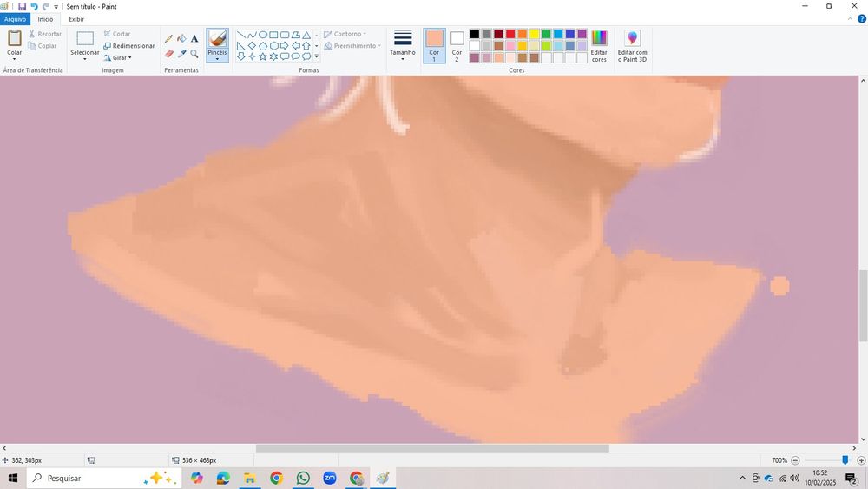Open the Windows Start menu
The height and width of the screenshot is (489, 868).
(13, 478)
